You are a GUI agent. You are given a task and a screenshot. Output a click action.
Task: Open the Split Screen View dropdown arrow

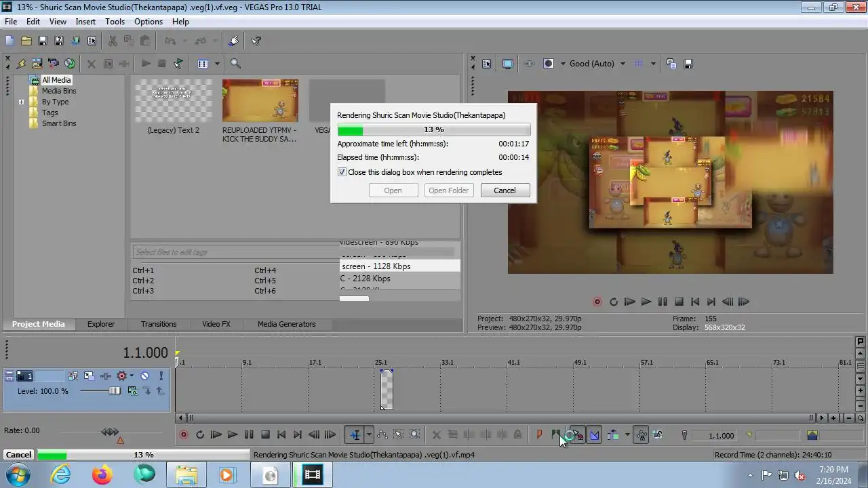562,64
